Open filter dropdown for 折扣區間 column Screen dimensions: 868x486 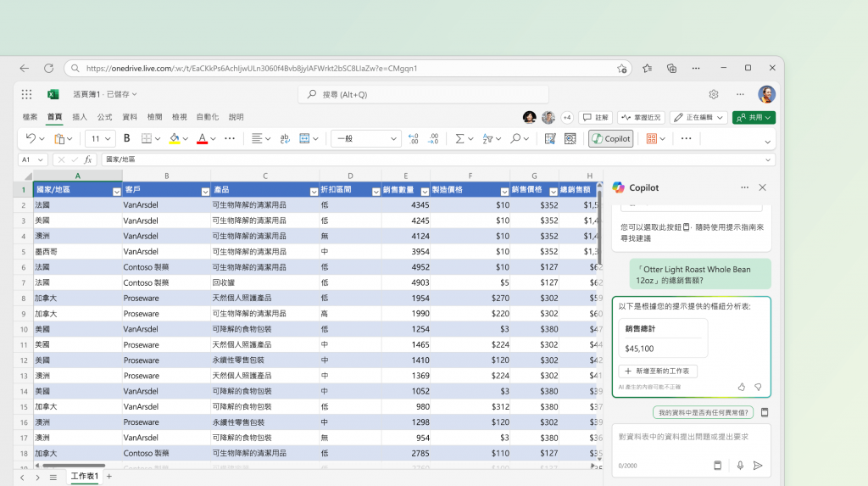(376, 191)
